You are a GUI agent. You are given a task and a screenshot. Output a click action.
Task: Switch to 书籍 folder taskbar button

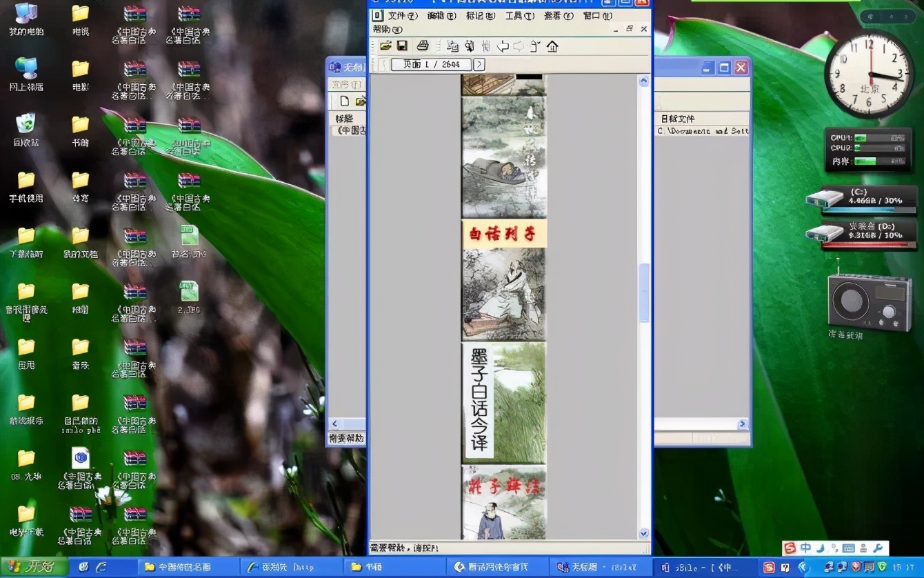pyautogui.click(x=394, y=567)
